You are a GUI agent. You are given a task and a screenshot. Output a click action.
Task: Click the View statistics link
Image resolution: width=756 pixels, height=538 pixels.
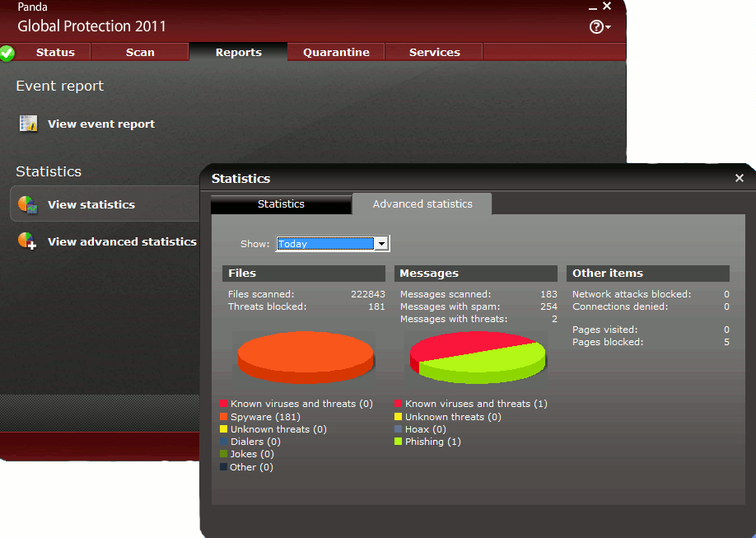[91, 204]
